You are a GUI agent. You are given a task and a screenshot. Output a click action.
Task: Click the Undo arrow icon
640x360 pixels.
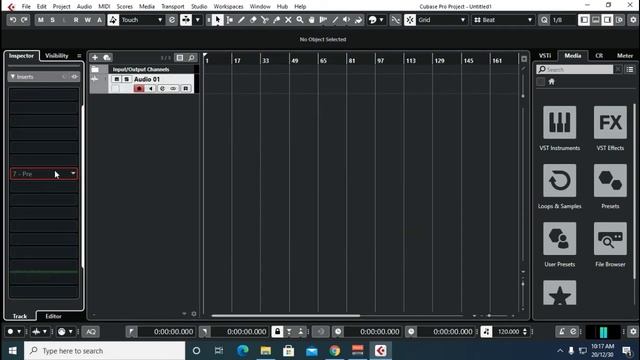[13, 20]
